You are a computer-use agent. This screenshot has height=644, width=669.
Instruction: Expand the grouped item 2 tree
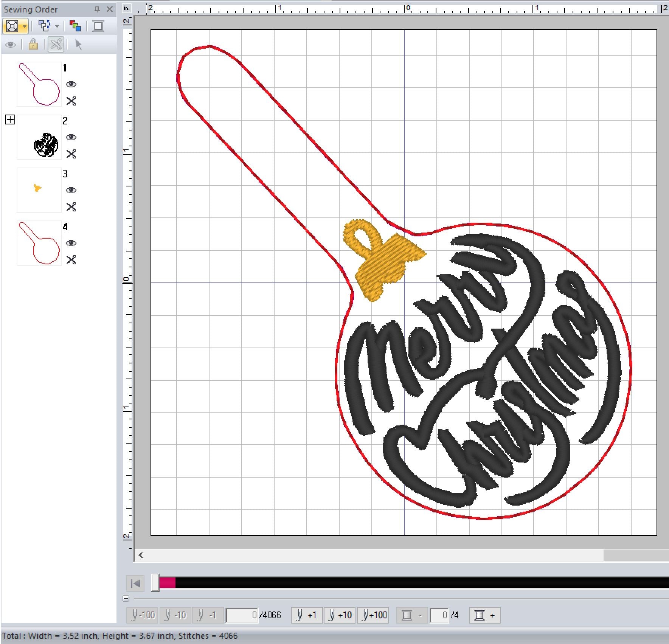point(10,120)
